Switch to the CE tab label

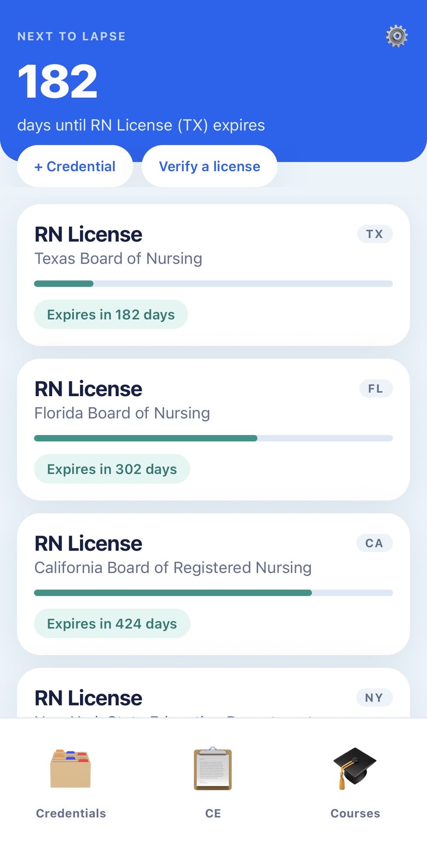pos(213,813)
